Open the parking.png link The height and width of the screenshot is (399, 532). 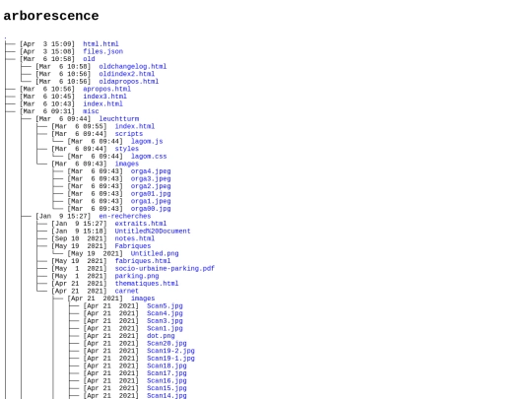click(137, 276)
